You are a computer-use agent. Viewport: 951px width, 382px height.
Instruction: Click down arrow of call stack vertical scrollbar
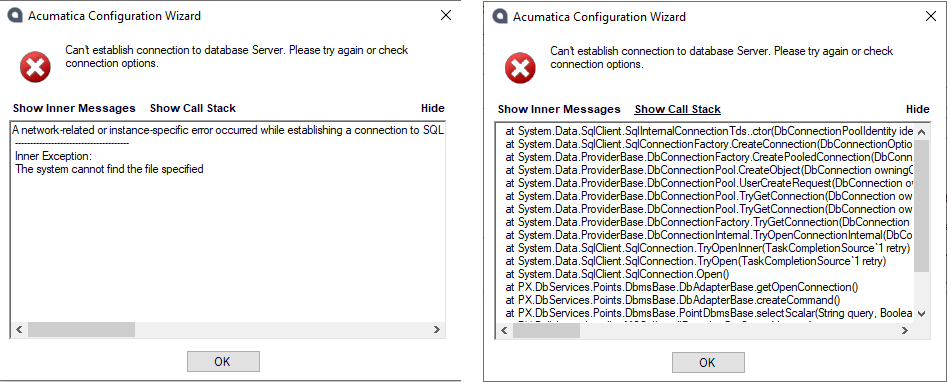point(921,313)
